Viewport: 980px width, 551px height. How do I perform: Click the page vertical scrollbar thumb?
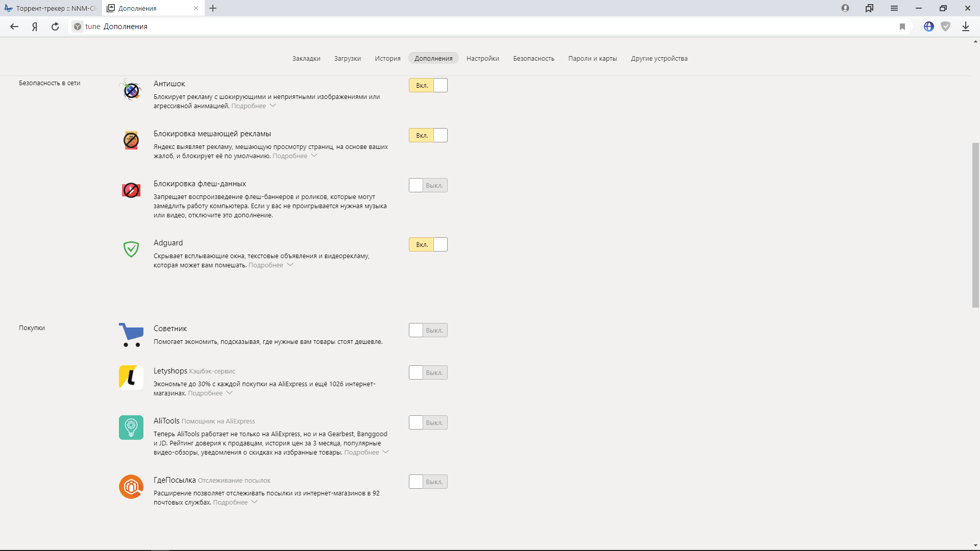(x=975, y=225)
